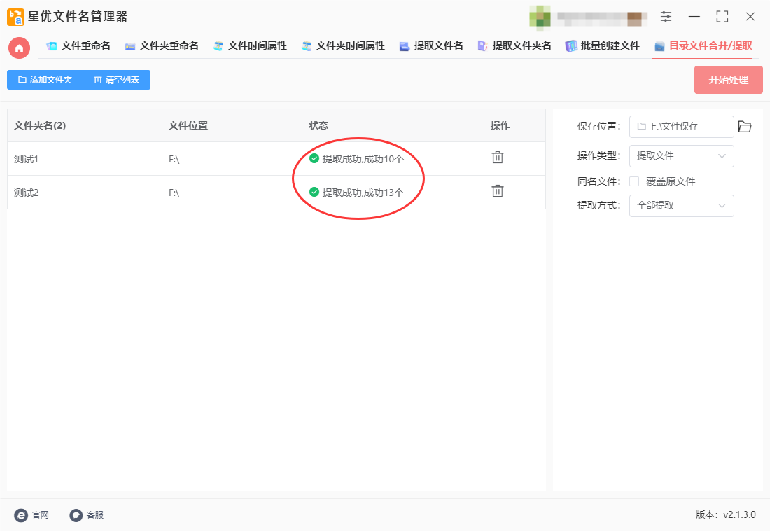Click the green success icon for 测试2

[314, 192]
